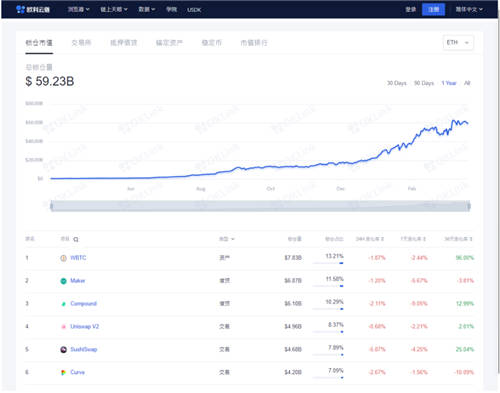Click the blue register button
Image resolution: width=500 pixels, height=393 pixels.
click(433, 9)
